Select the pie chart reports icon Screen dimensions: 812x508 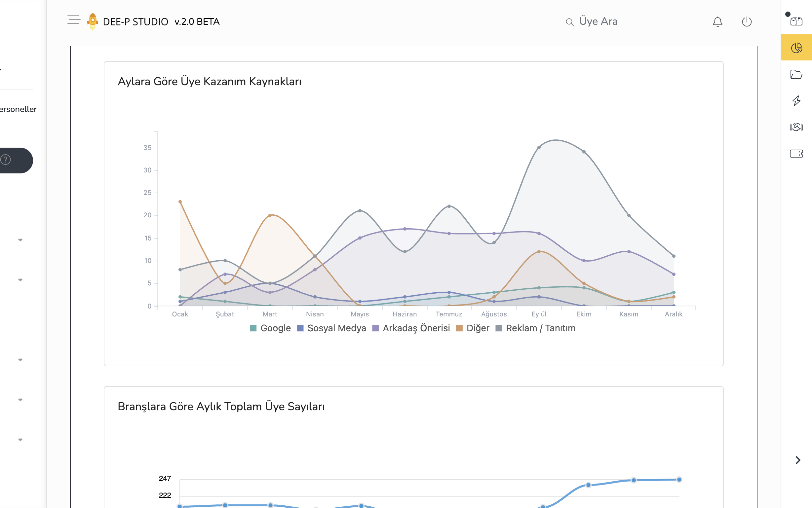[796, 48]
